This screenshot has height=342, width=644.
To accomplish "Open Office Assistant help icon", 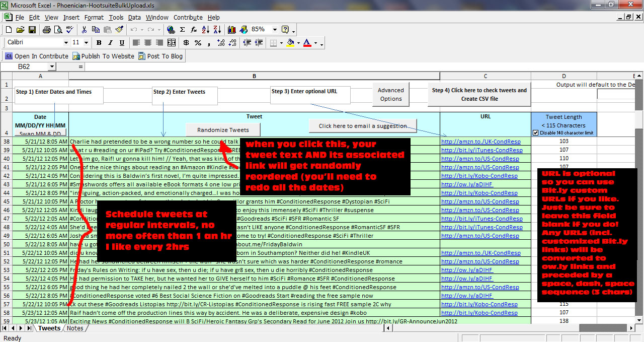I will tap(285, 30).
